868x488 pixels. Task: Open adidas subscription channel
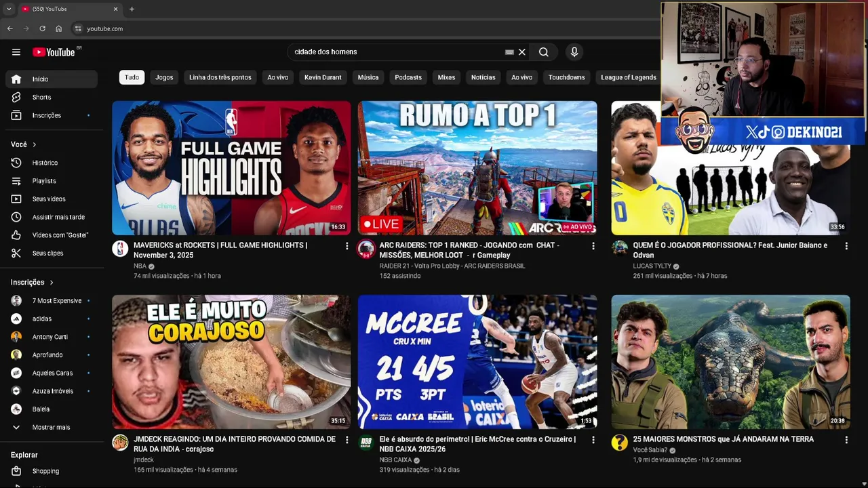pos(52,319)
